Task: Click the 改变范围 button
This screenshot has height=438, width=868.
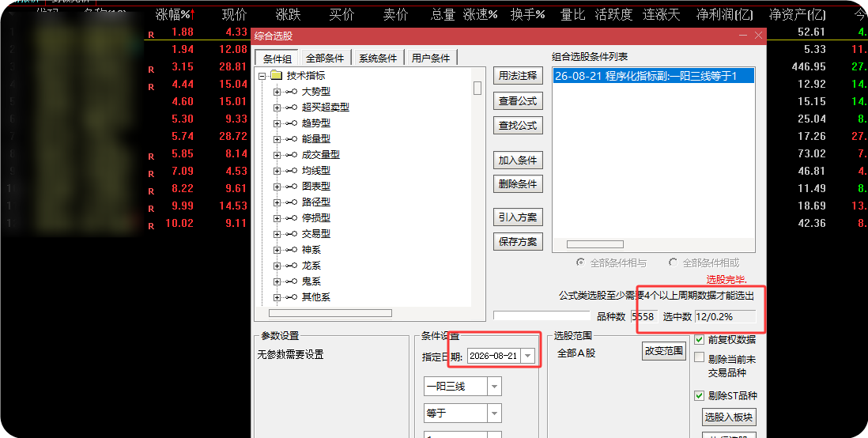Action: (x=664, y=351)
